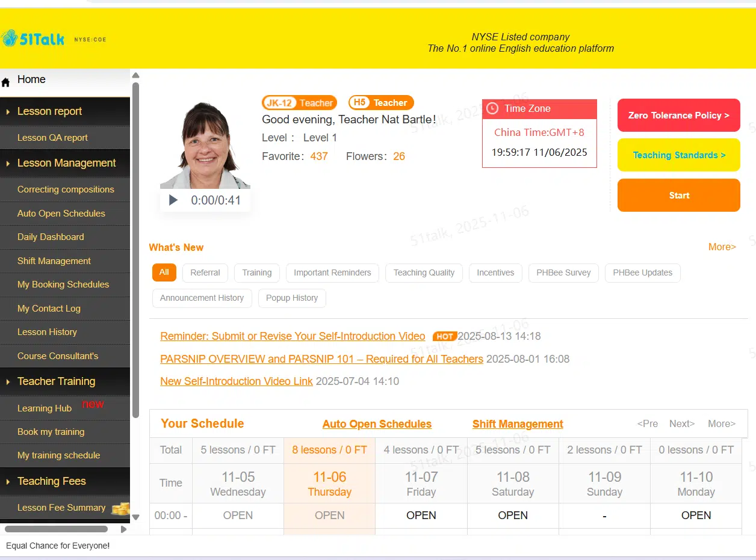
Task: Click the Home house icon
Action: (x=6, y=82)
